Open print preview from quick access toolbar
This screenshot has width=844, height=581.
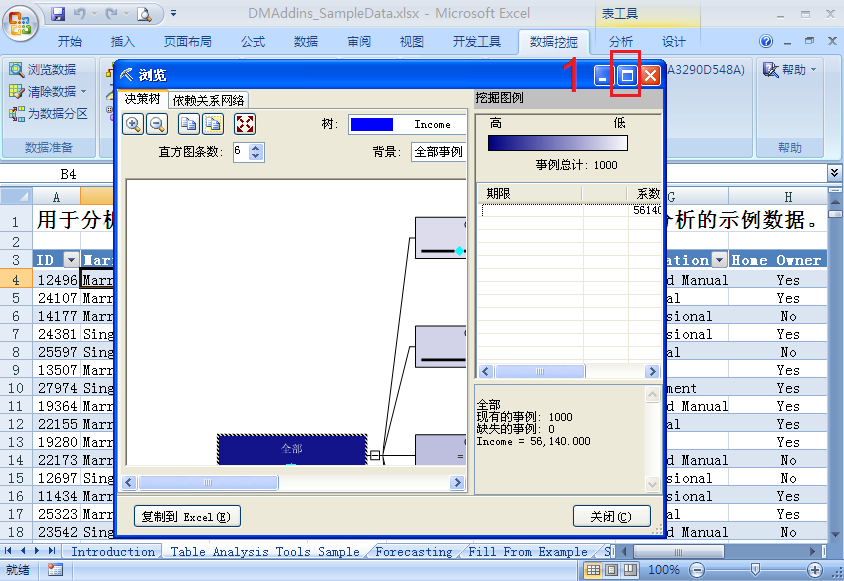(x=144, y=14)
